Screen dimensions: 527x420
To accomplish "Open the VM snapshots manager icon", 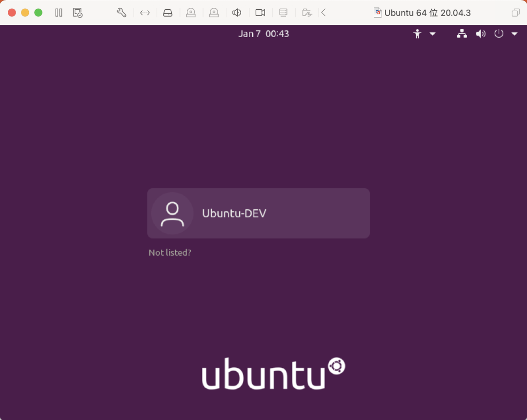I will [78, 13].
